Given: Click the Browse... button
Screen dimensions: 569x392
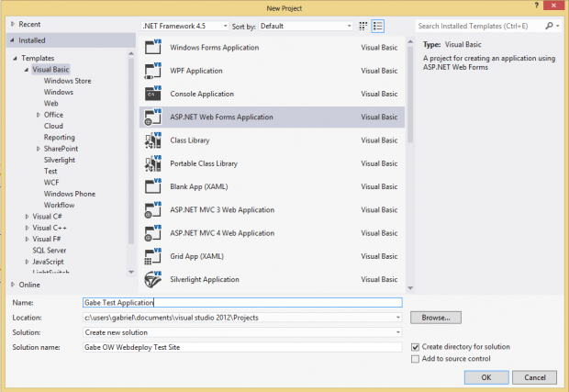Looking at the screenshot, I should (x=436, y=318).
